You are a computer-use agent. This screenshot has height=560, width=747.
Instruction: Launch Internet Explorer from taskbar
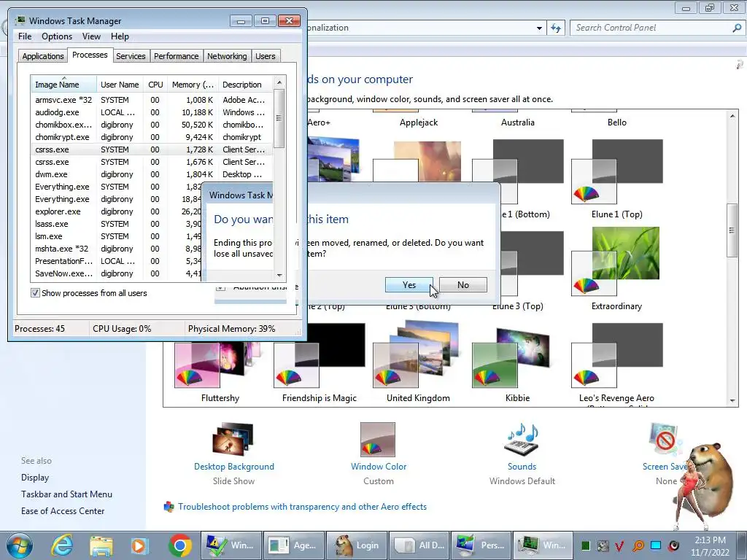tap(62, 545)
